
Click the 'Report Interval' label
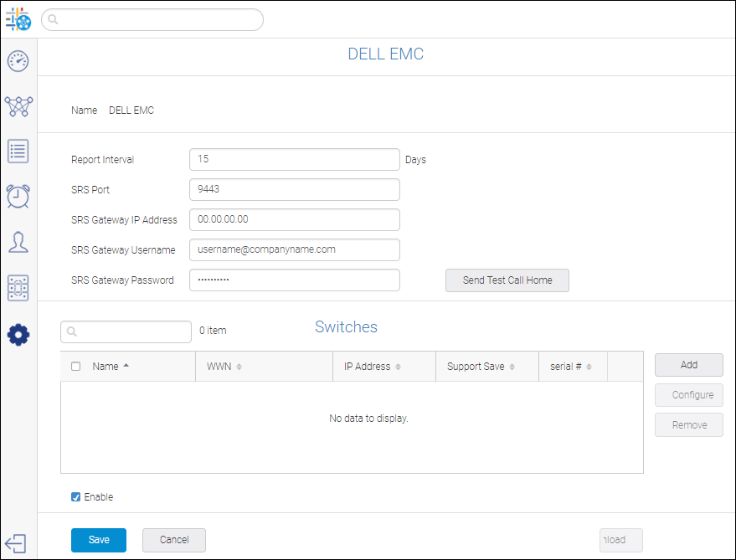pyautogui.click(x=102, y=160)
